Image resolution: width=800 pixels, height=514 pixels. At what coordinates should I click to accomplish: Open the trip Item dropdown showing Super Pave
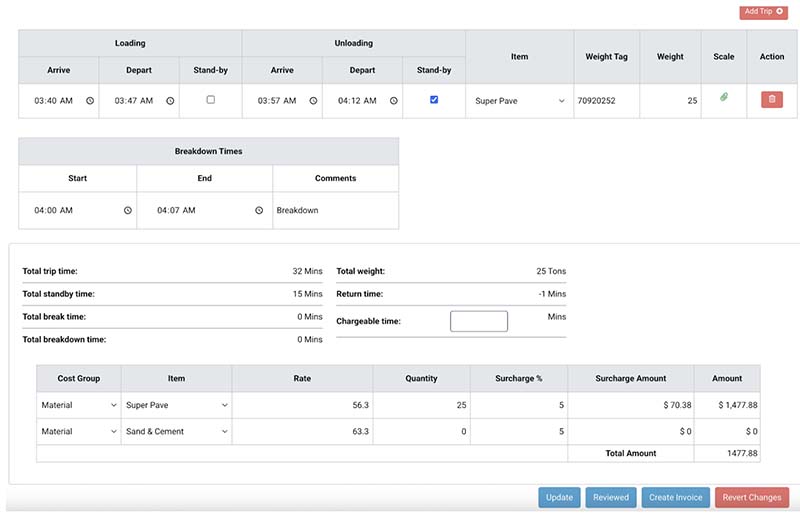coord(519,101)
